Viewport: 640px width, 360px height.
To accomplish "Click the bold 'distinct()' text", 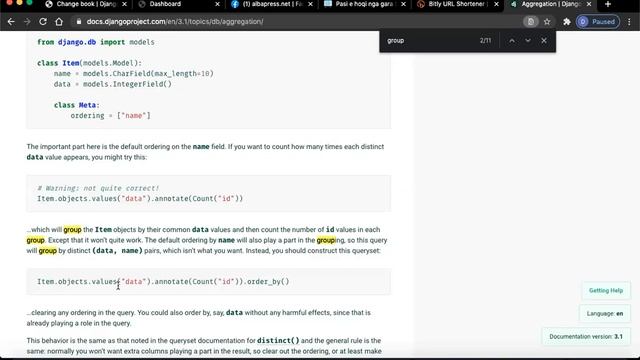I will [x=278, y=340].
